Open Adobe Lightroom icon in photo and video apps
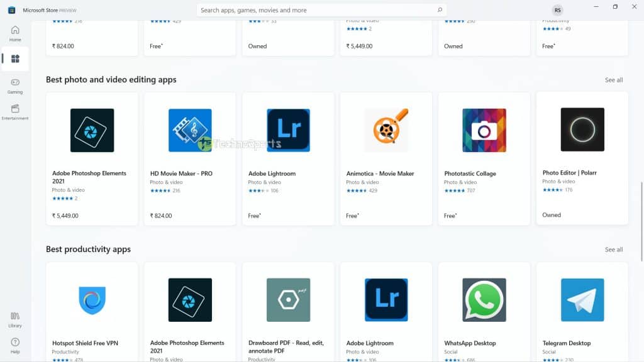The height and width of the screenshot is (362, 644). click(x=288, y=130)
